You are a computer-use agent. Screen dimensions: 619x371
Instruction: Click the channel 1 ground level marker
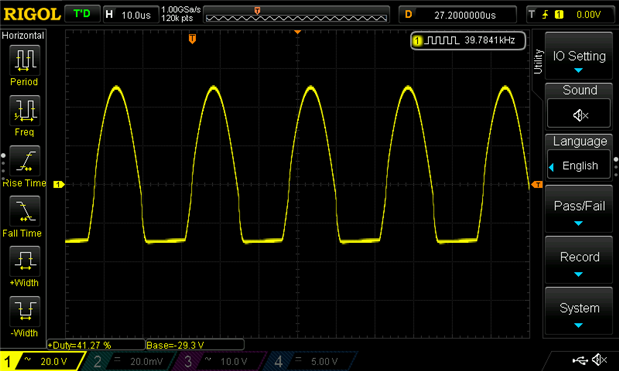pyautogui.click(x=59, y=184)
